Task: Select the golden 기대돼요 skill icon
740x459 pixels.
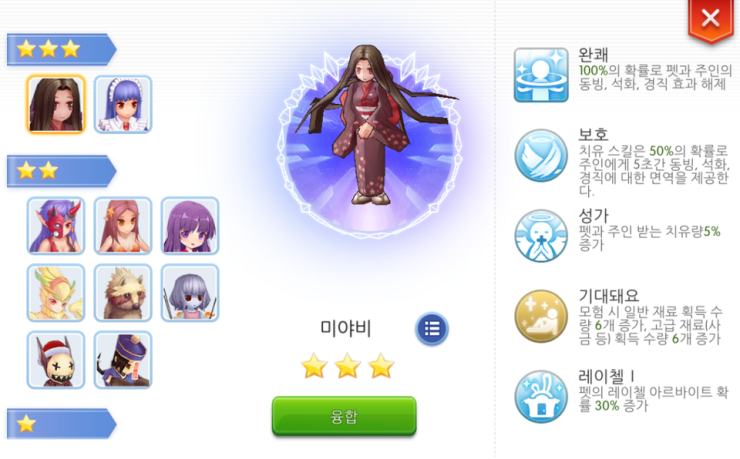Action: [x=541, y=316]
